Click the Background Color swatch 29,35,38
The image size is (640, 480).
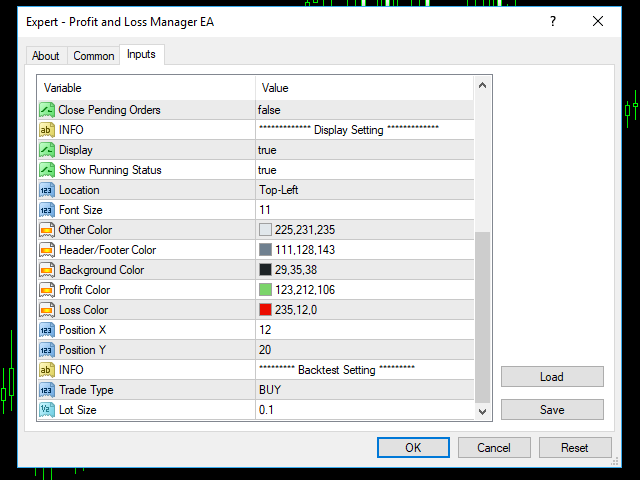click(265, 270)
